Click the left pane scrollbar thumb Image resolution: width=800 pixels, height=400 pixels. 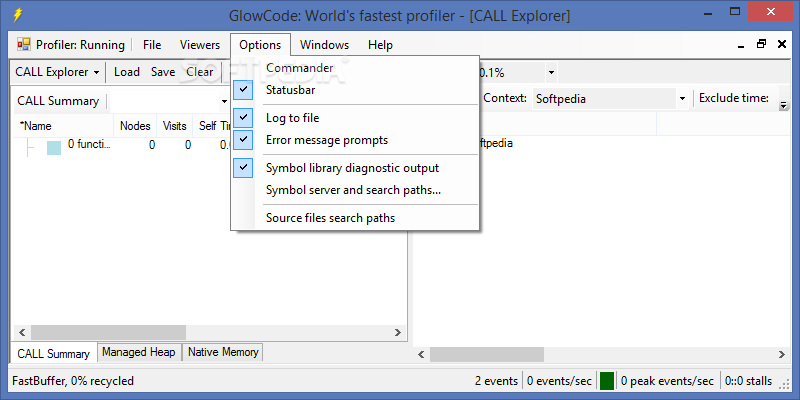click(109, 332)
